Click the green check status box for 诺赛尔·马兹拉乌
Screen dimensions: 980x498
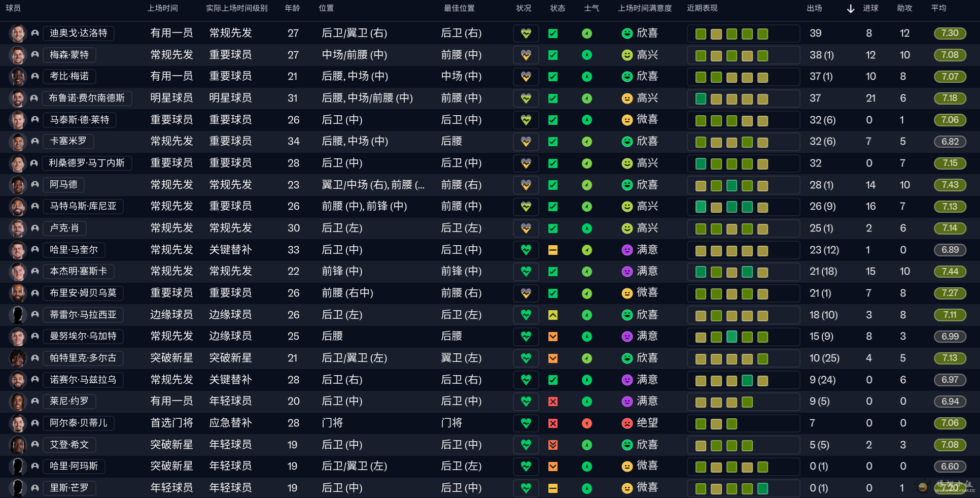click(553, 380)
